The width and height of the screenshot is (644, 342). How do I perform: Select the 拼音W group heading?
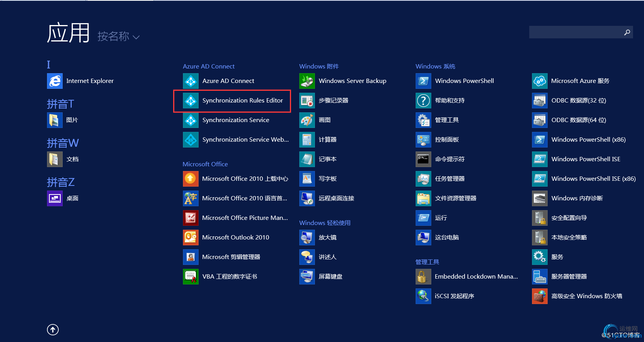63,143
